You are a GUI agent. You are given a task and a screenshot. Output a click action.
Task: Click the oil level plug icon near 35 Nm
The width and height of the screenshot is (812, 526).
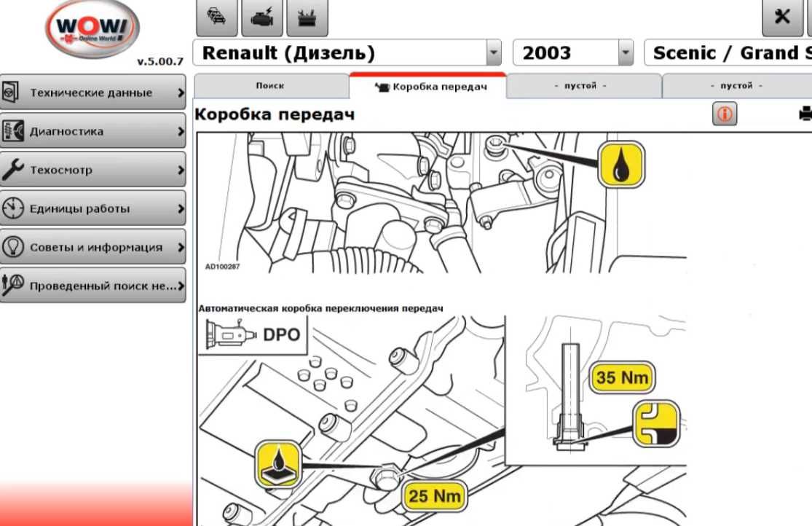(656, 423)
